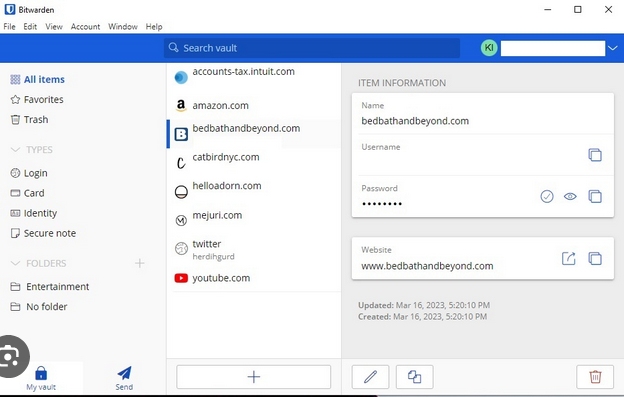Add a new vault item with plus button
Viewport: 624px width, 397px height.
[x=254, y=376]
